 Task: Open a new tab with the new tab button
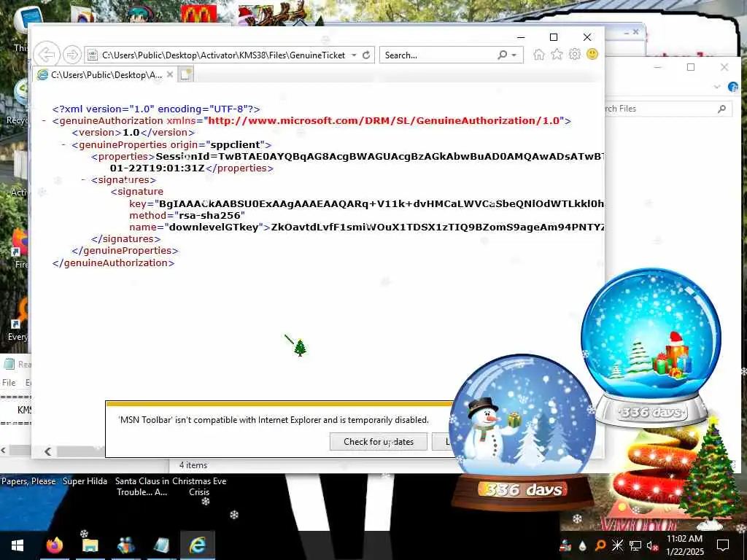pos(185,75)
